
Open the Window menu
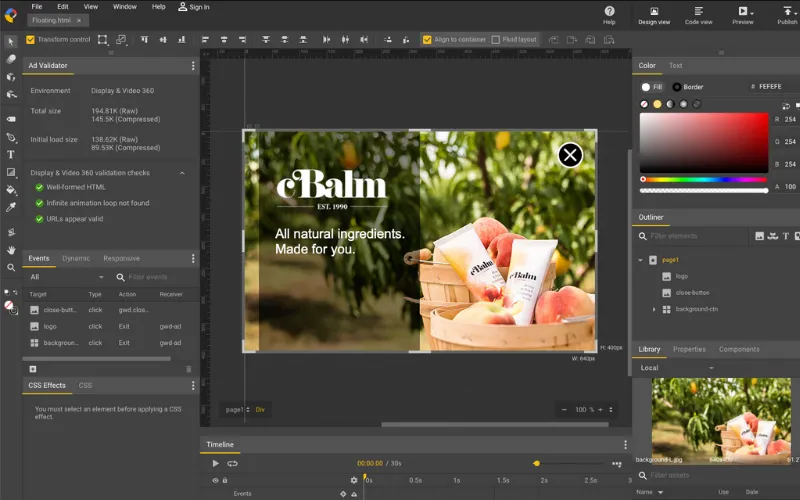[x=124, y=7]
